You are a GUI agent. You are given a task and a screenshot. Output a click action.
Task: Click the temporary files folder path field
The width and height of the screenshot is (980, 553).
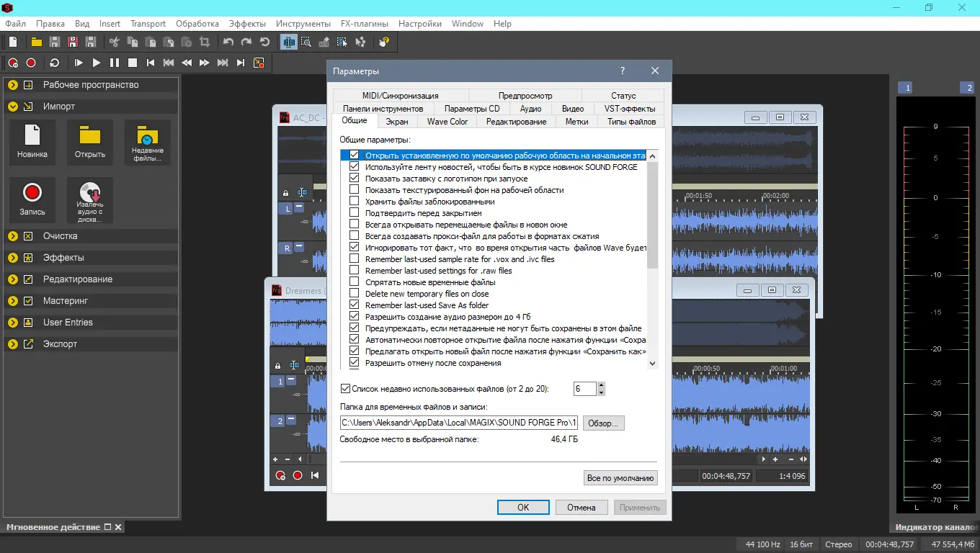tap(459, 423)
